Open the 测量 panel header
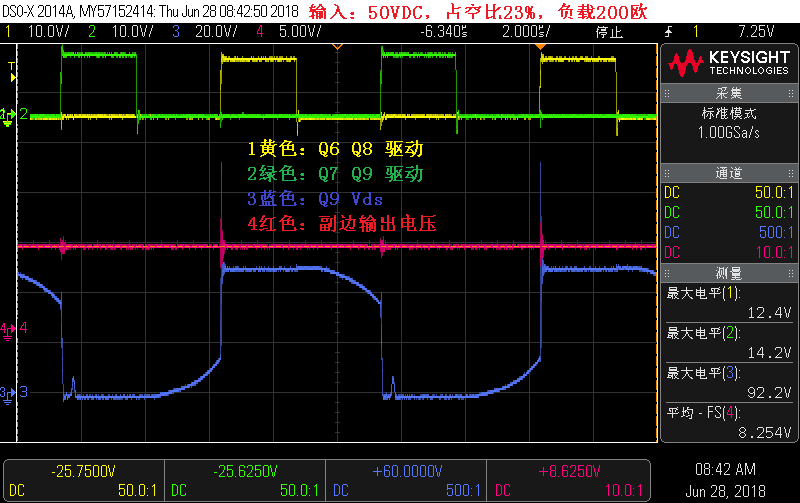This screenshot has height=503, width=800. pyautogui.click(x=729, y=273)
